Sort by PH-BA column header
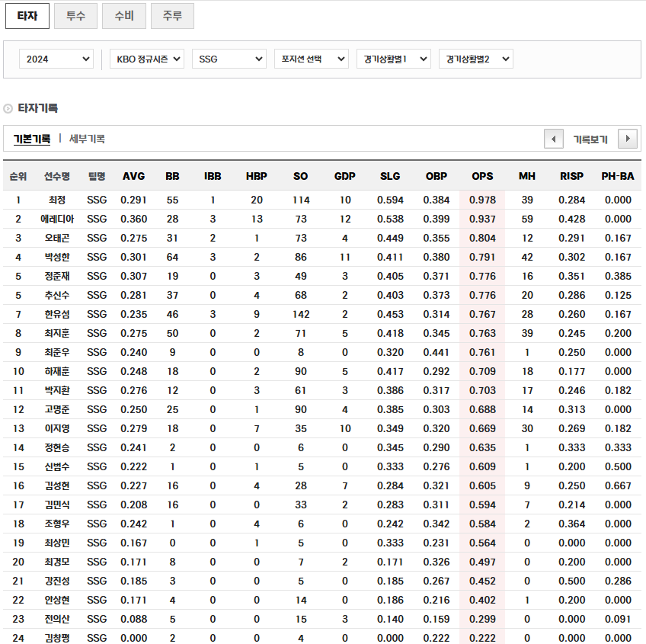The width and height of the screenshot is (646, 644). click(x=618, y=177)
